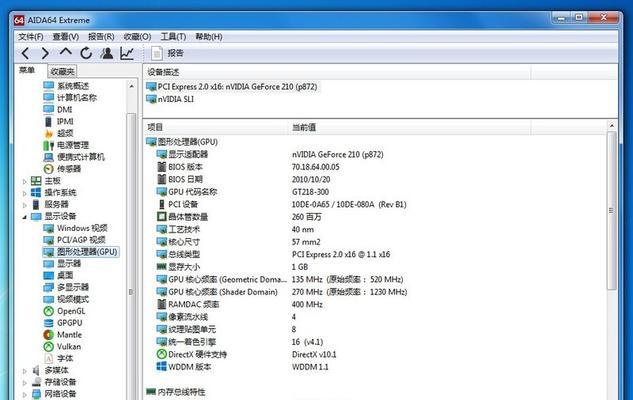
Task: Select the 传感器 sensor tree item
Action: [x=62, y=168]
